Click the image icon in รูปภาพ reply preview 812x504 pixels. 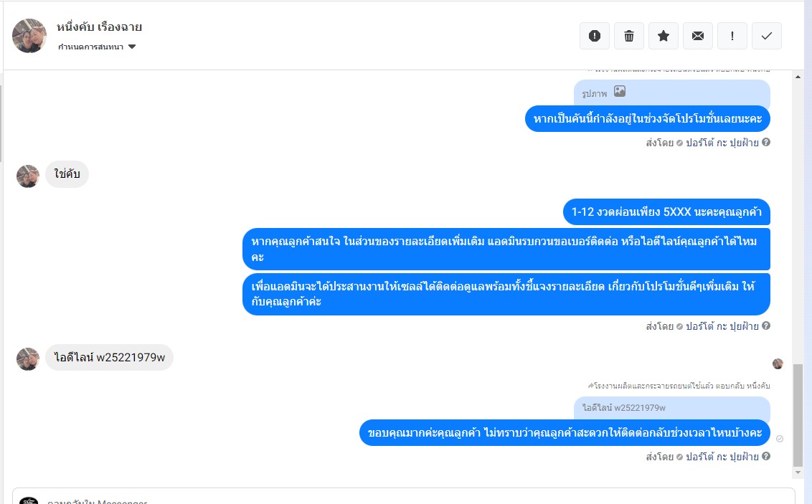coord(620,92)
